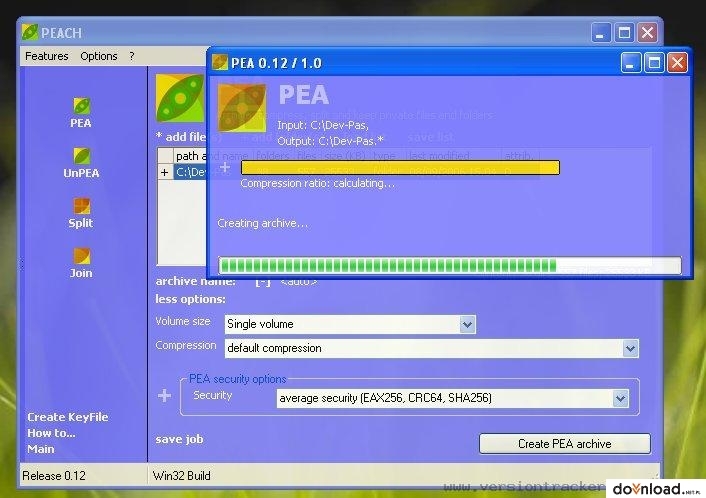Click the green archive creation progress bar

449,265
